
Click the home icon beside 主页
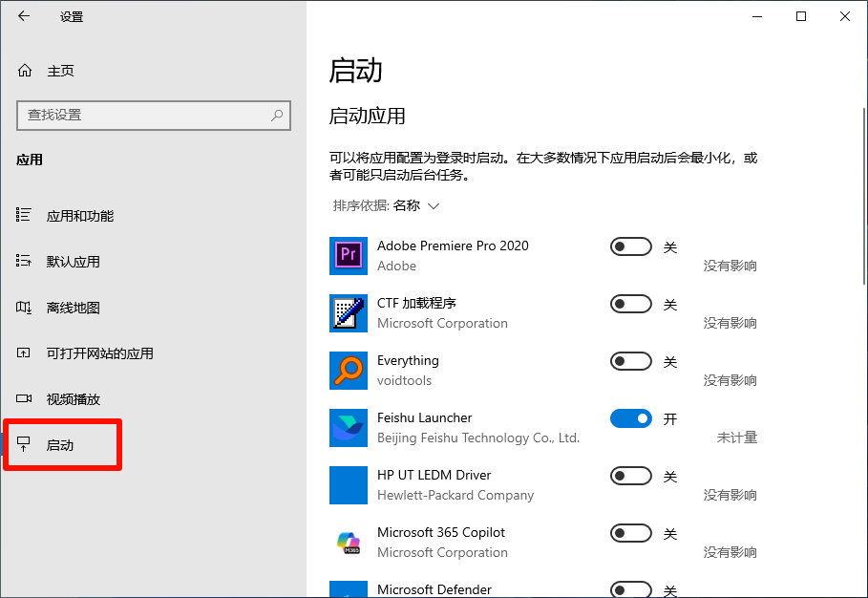click(x=25, y=71)
